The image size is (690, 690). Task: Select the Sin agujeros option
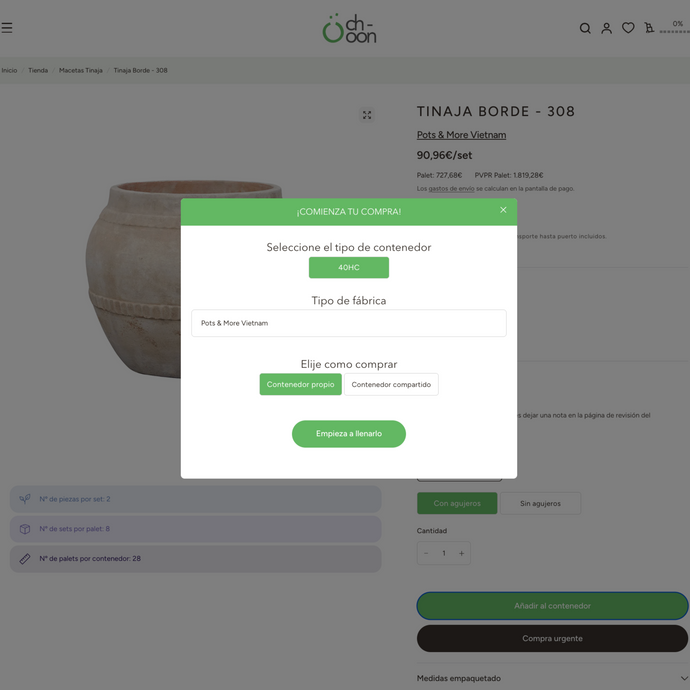pyautogui.click(x=540, y=503)
